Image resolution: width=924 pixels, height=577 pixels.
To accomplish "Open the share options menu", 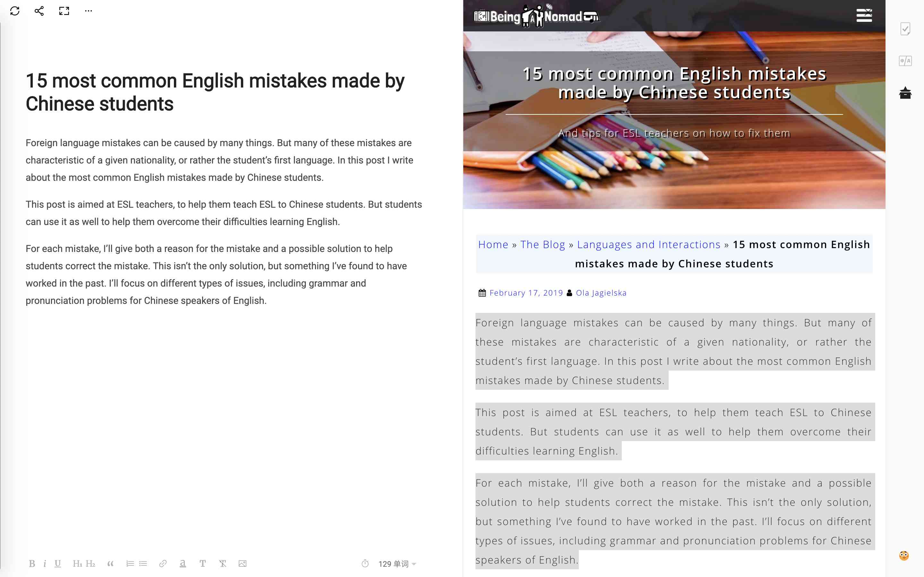I will click(x=38, y=11).
